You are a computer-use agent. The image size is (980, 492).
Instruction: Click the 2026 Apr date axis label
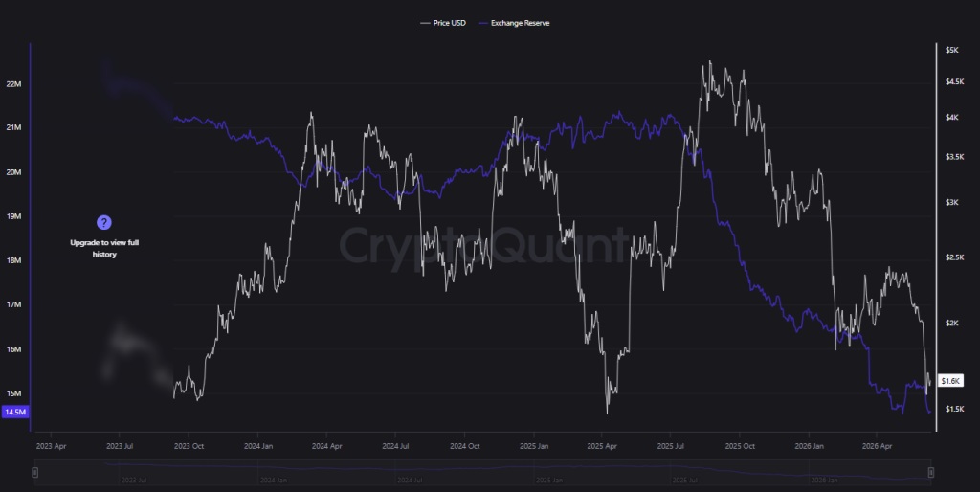click(x=877, y=446)
